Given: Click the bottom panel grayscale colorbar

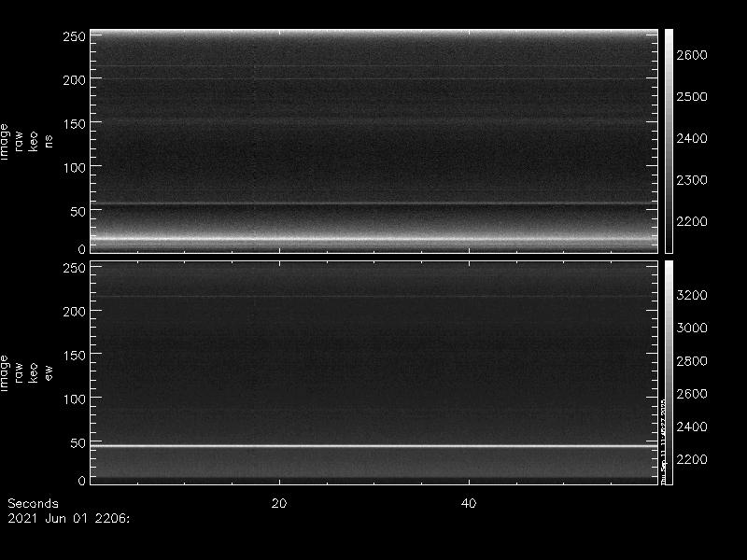Looking at the screenshot, I should (x=669, y=371).
